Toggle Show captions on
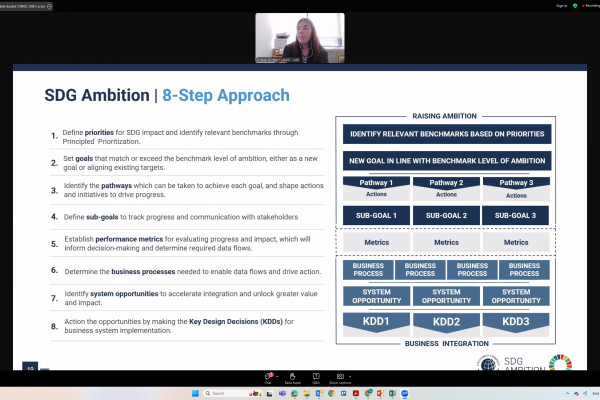 340,377
